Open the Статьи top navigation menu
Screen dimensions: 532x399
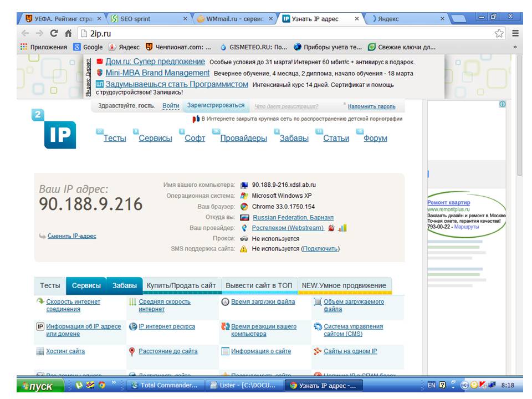pyautogui.click(x=336, y=138)
